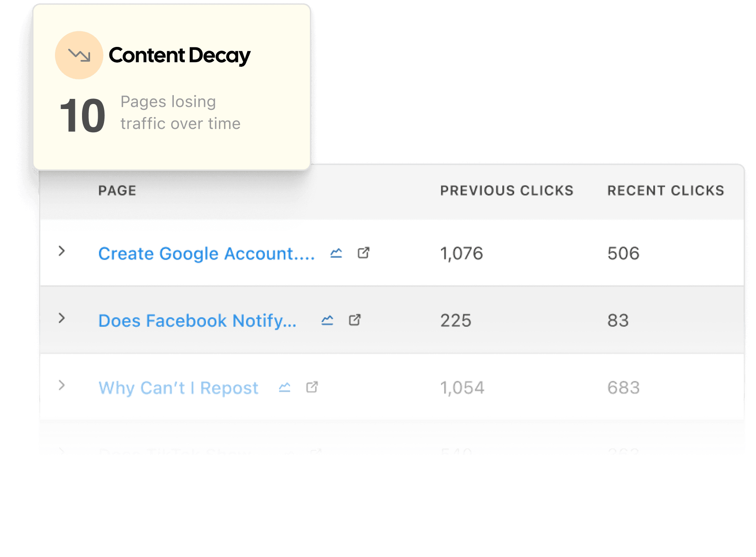Click the external link icon beside Why Can't I Repost
Screen dimensions: 756x557
[312, 387]
